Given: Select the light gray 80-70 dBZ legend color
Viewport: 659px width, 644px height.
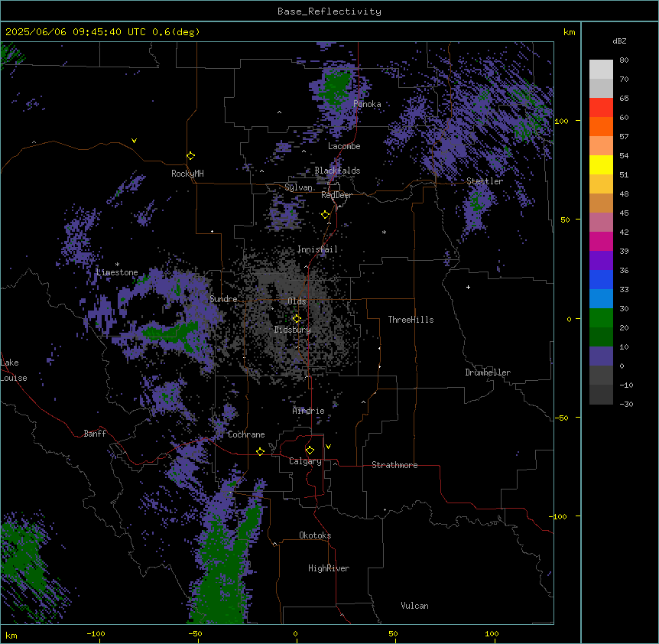Looking at the screenshot, I should point(601,70).
